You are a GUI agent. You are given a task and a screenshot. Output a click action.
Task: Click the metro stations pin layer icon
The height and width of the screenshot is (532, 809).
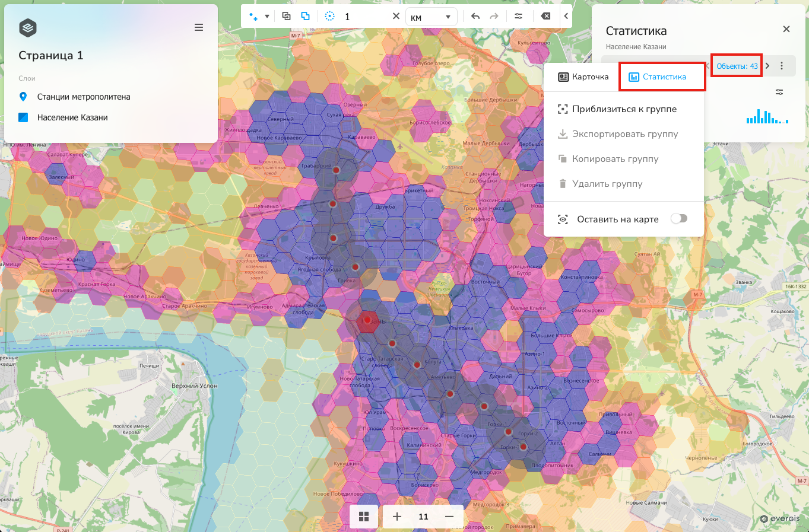[23, 97]
